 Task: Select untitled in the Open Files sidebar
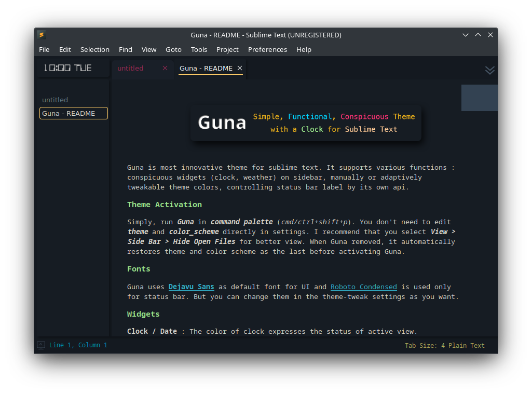tap(55, 100)
